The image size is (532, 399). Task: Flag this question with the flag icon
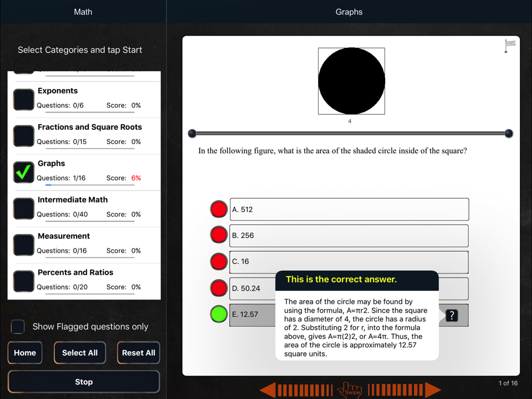510,45
